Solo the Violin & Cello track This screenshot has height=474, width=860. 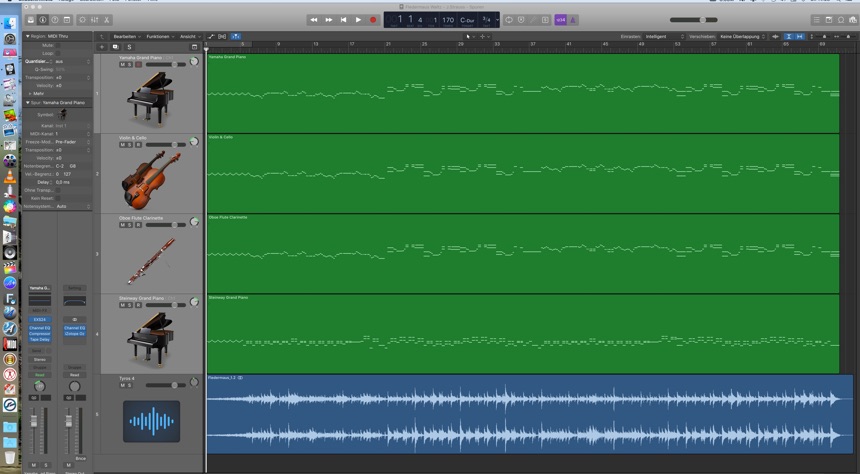130,145
